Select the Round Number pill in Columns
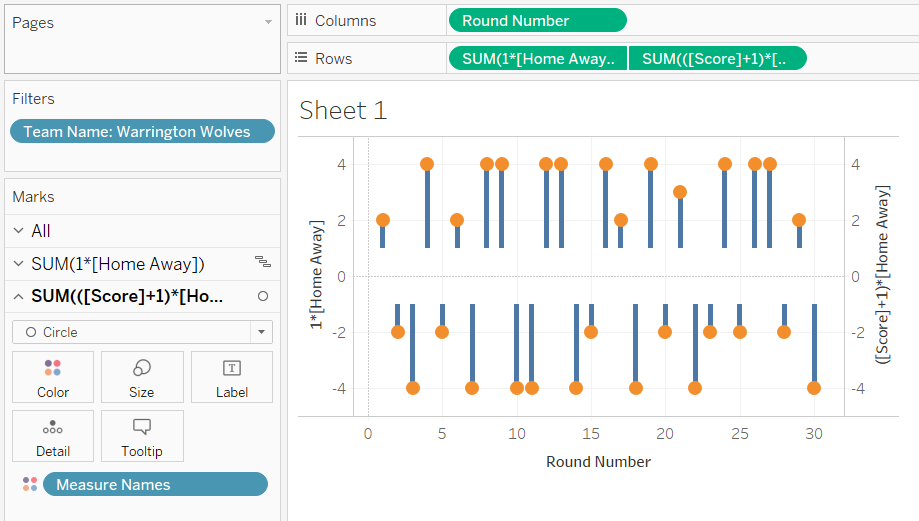The height and width of the screenshot is (521, 919). coord(537,21)
